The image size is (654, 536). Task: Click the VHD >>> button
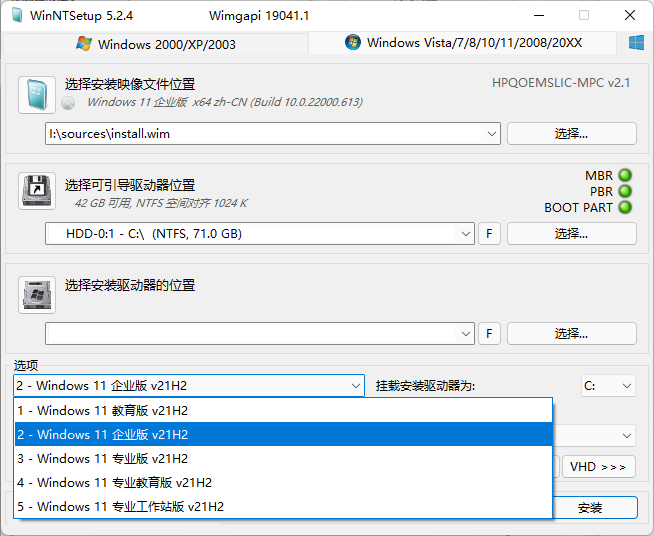599,466
